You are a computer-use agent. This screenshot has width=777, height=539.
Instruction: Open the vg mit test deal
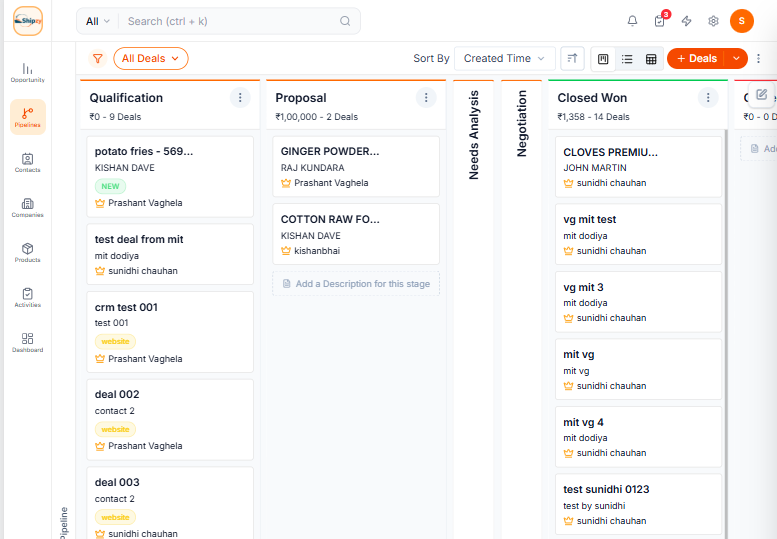pos(638,234)
